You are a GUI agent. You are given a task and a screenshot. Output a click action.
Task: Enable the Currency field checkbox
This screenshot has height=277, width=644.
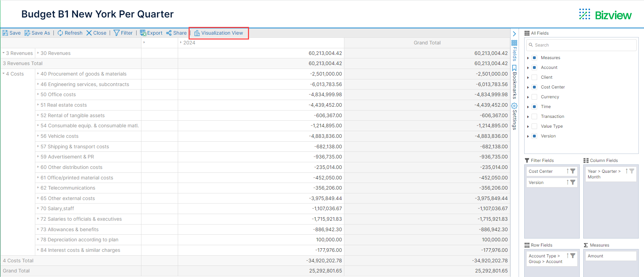pos(534,97)
